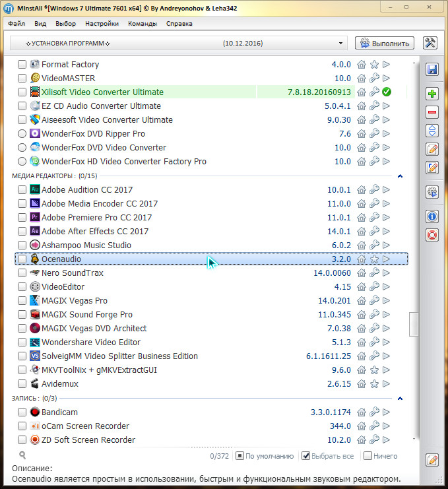Open the Файл menu

click(x=16, y=24)
